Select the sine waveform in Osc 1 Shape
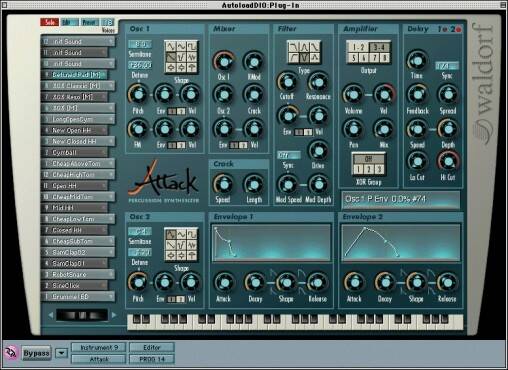 (x=181, y=46)
